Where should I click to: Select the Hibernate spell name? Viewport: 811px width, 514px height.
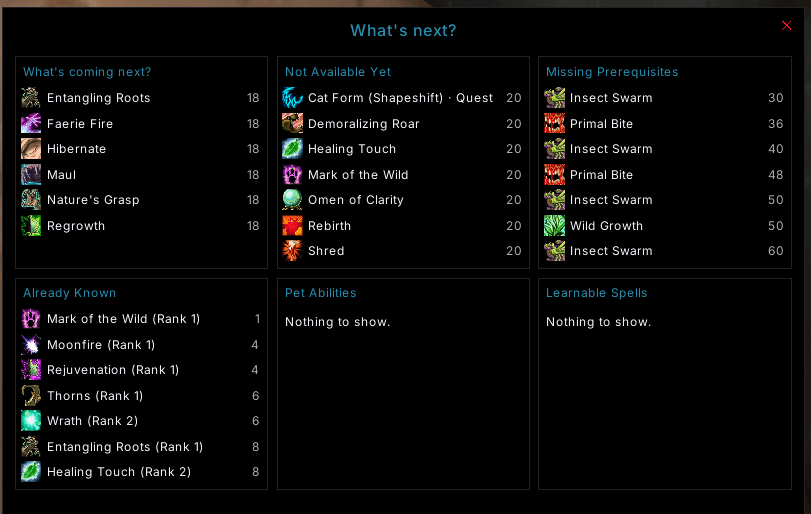76,149
